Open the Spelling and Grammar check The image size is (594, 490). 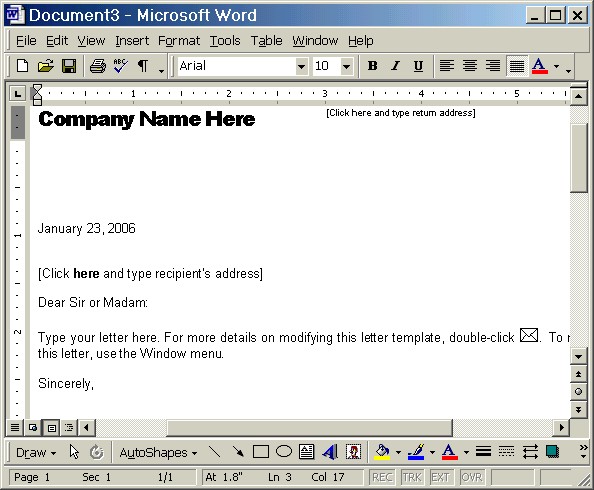tap(120, 66)
